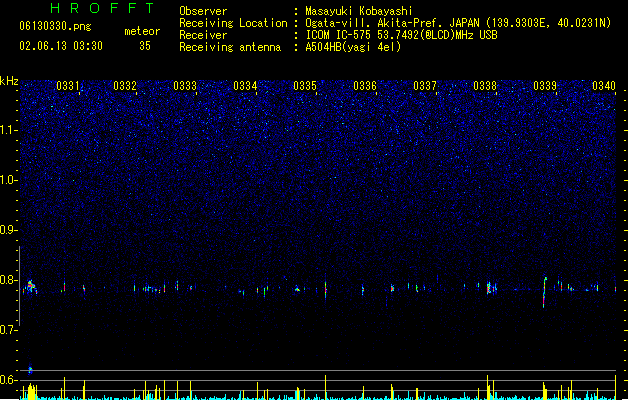
Task: Click the meteor label
Action: 142,31
